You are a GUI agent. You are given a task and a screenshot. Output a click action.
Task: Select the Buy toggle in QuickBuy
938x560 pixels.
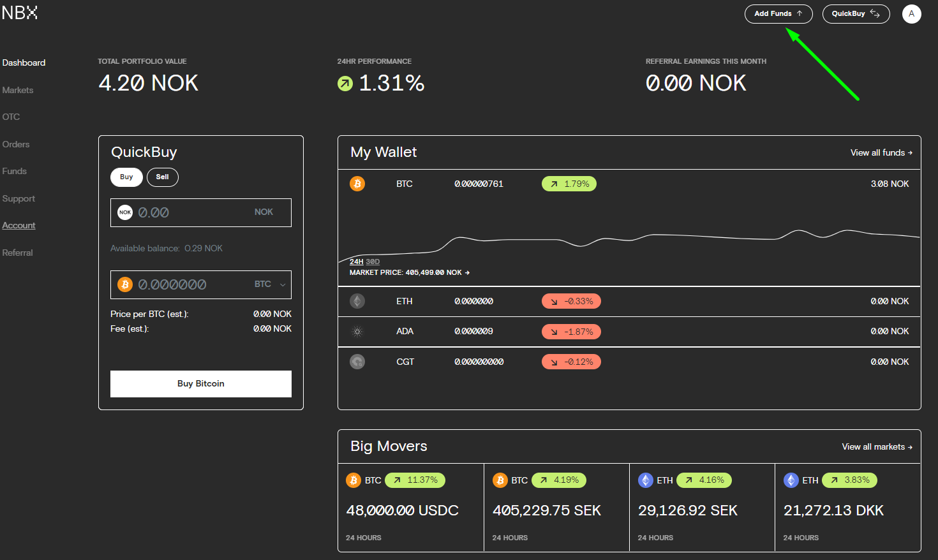click(126, 177)
